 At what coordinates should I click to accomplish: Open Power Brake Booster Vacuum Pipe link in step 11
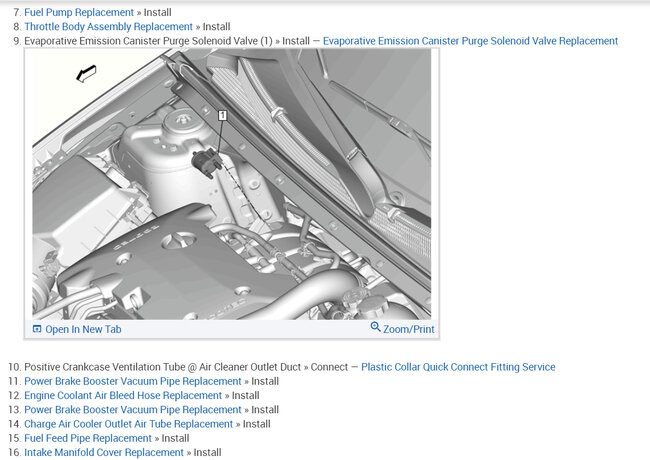coord(133,381)
